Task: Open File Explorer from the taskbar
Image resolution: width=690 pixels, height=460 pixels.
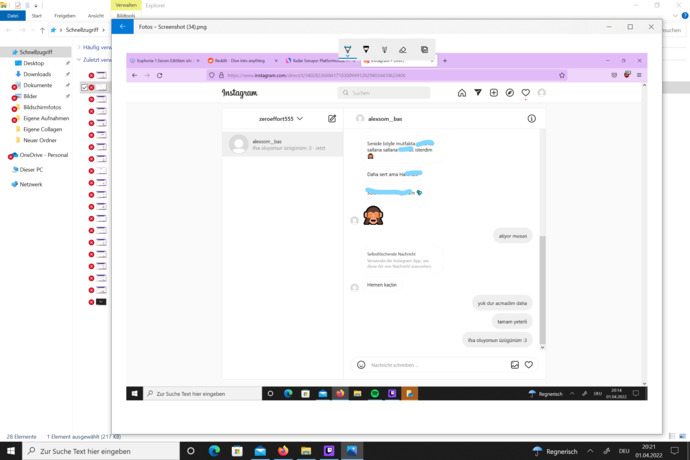Action: pyautogui.click(x=306, y=451)
